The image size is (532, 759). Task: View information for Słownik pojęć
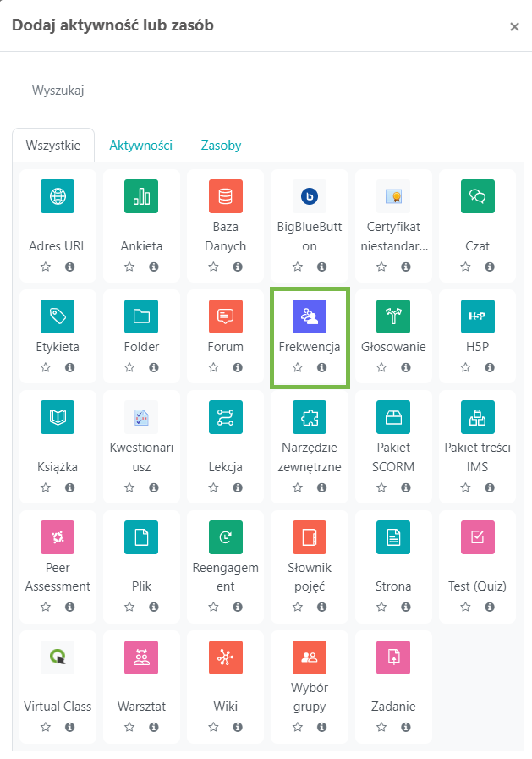[x=321, y=607]
